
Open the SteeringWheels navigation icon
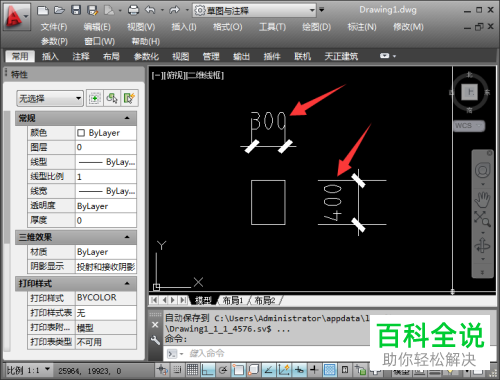pyautogui.click(x=482, y=170)
